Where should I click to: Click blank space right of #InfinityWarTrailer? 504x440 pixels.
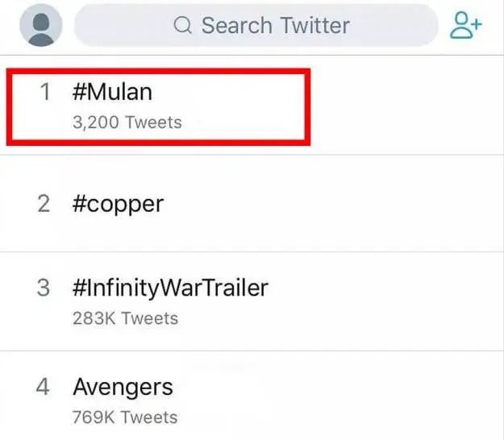coord(385,302)
